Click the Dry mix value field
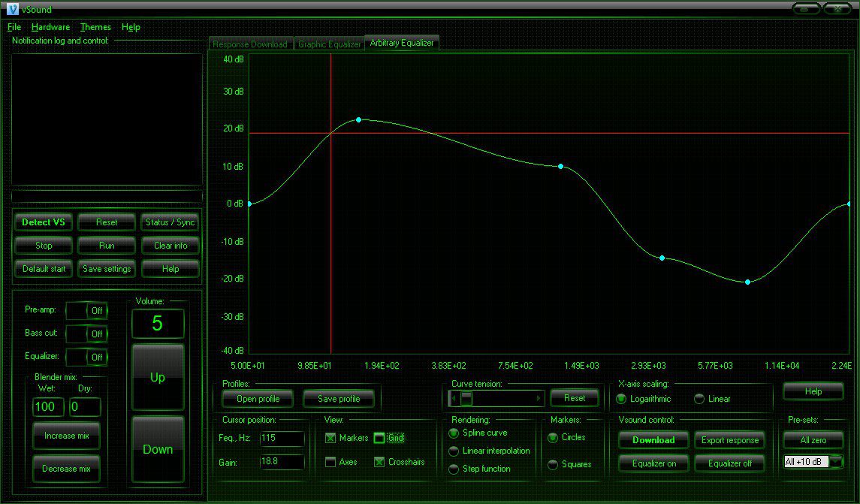Image resolution: width=860 pixels, height=504 pixels. 85,407
